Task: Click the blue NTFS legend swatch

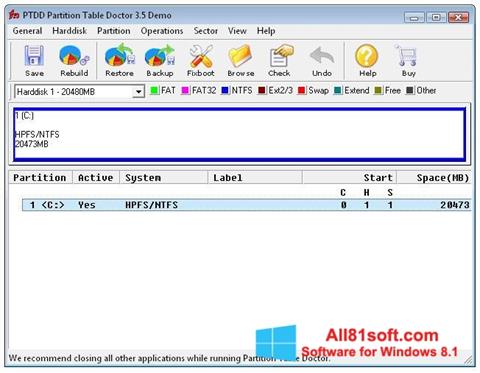Action: [x=225, y=90]
